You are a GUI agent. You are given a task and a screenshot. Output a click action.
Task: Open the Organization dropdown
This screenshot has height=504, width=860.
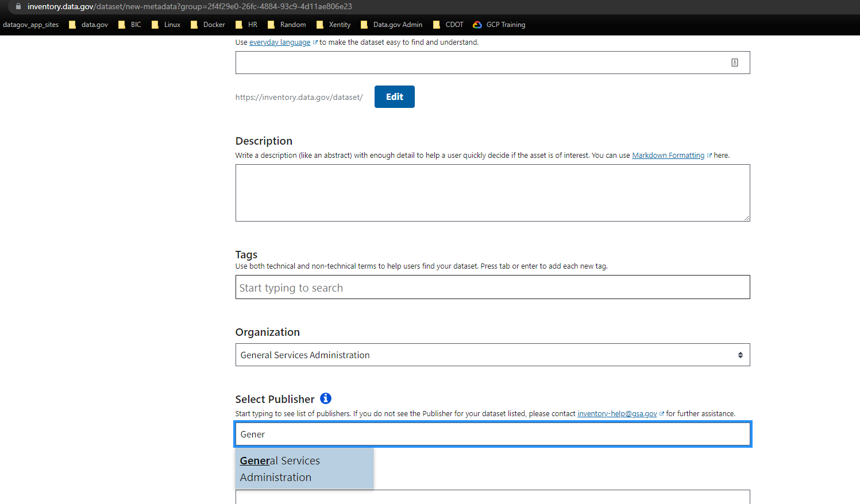(492, 355)
